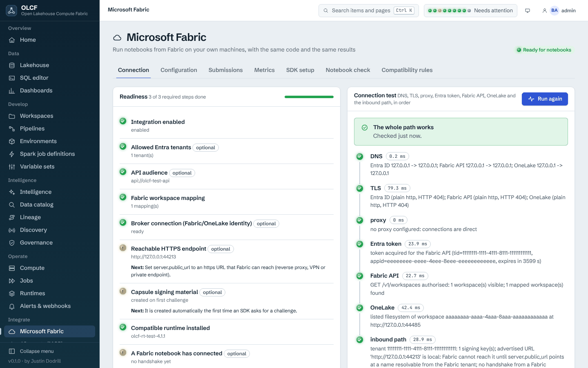588x368 pixels.
Task: Open Workspaces via its folder icon
Action: (12, 116)
